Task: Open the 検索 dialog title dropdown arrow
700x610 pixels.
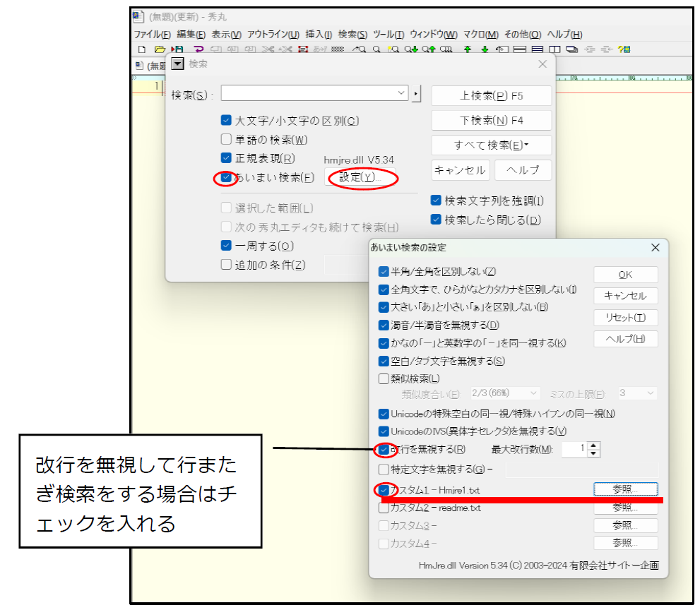Action: pos(178,64)
